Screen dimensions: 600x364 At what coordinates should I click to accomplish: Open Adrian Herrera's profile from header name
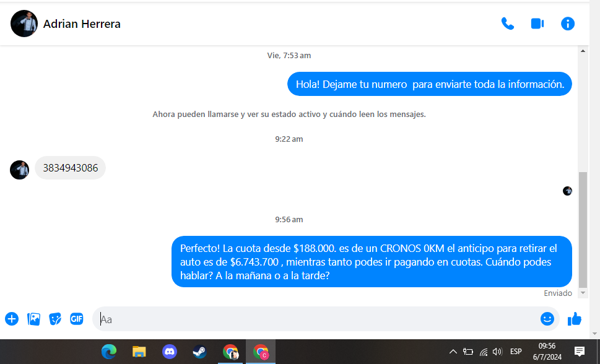pyautogui.click(x=82, y=24)
